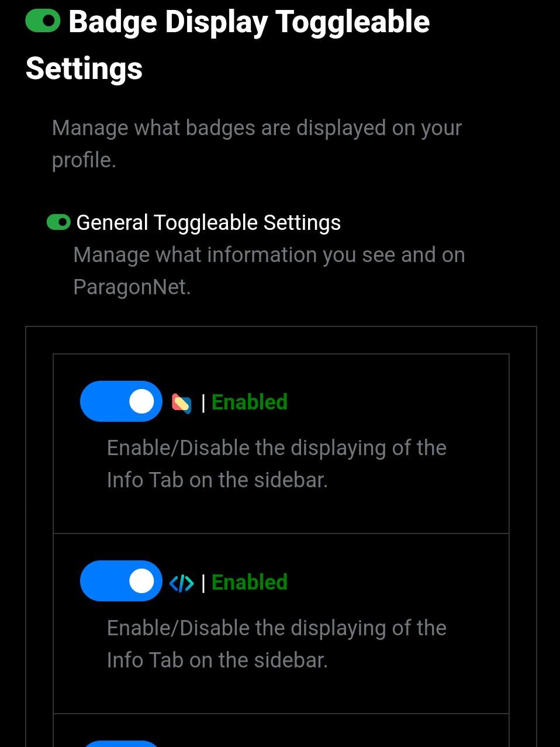The image size is (560, 747).
Task: Click the word profile in the badge description
Action: pos(82,160)
